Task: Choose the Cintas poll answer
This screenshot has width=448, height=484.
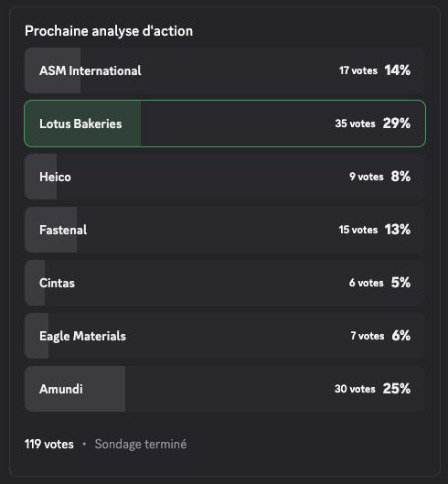Action: [225, 283]
